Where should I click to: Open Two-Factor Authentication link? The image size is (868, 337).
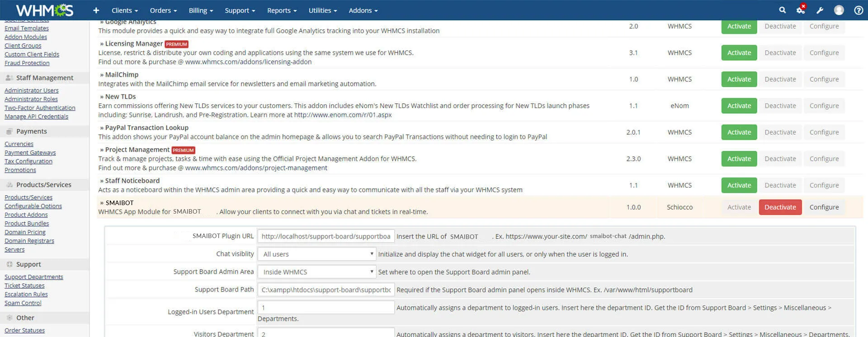pos(40,108)
